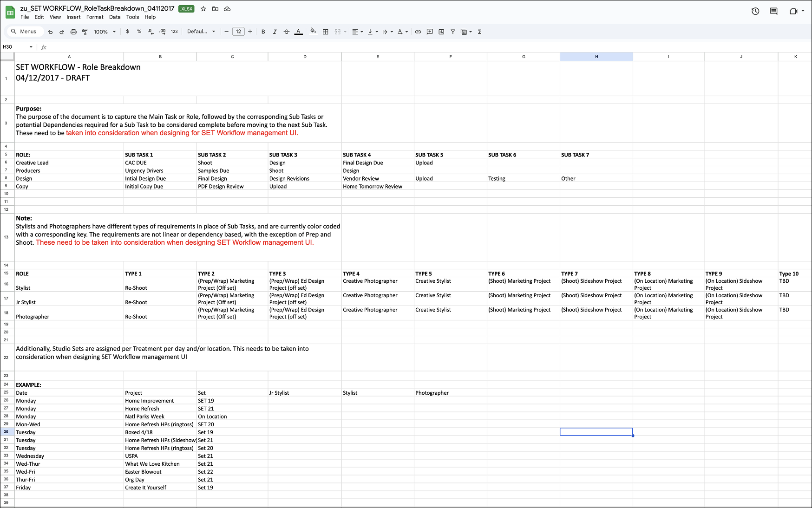The height and width of the screenshot is (508, 812).
Task: Select the Paint format tool
Action: 85,32
